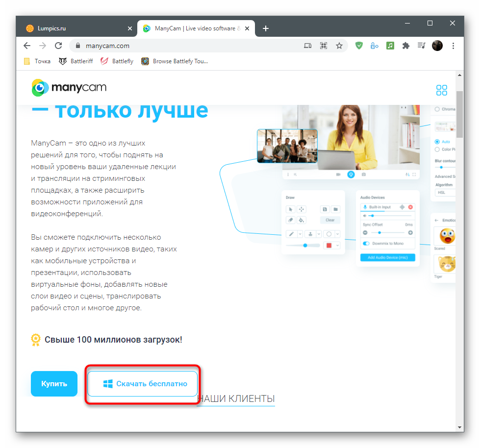Adjust the Draw brush size slider
This screenshot has width=480, height=448.
point(303,246)
